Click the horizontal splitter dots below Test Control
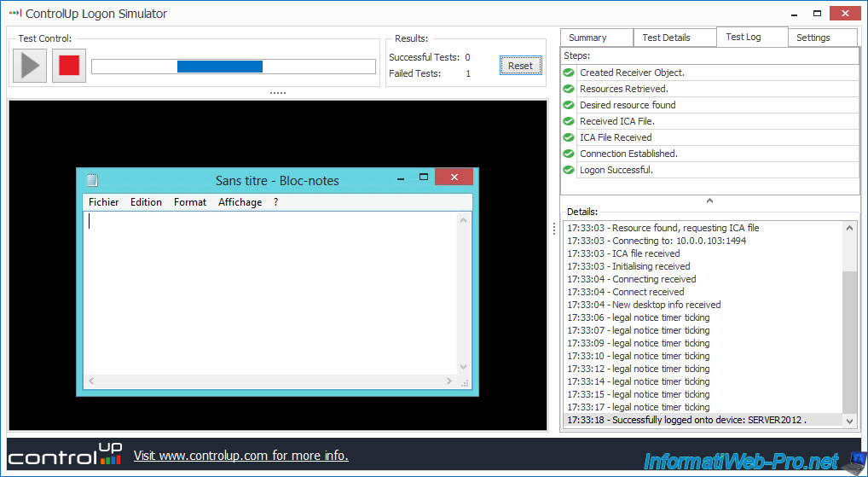The image size is (868, 477). (x=278, y=93)
